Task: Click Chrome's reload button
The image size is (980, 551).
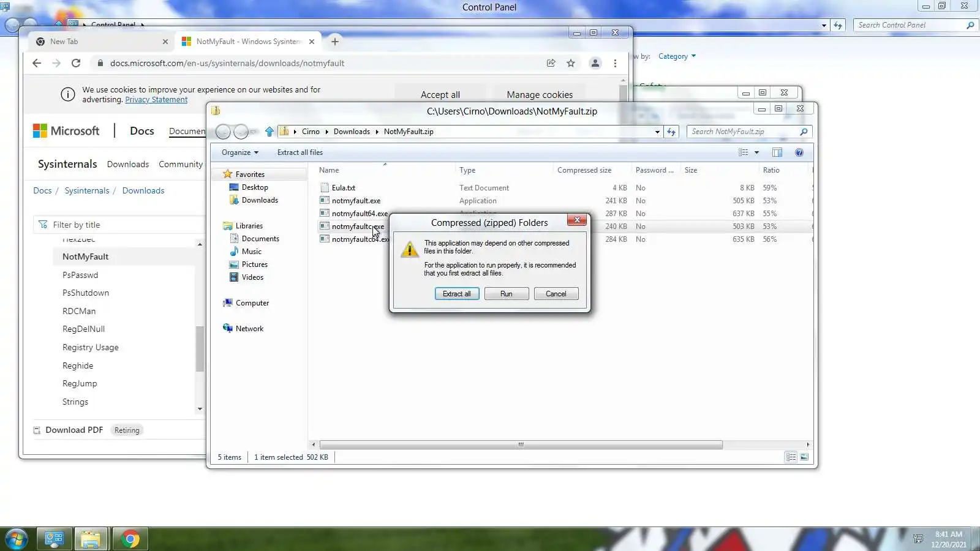Action: (x=76, y=63)
